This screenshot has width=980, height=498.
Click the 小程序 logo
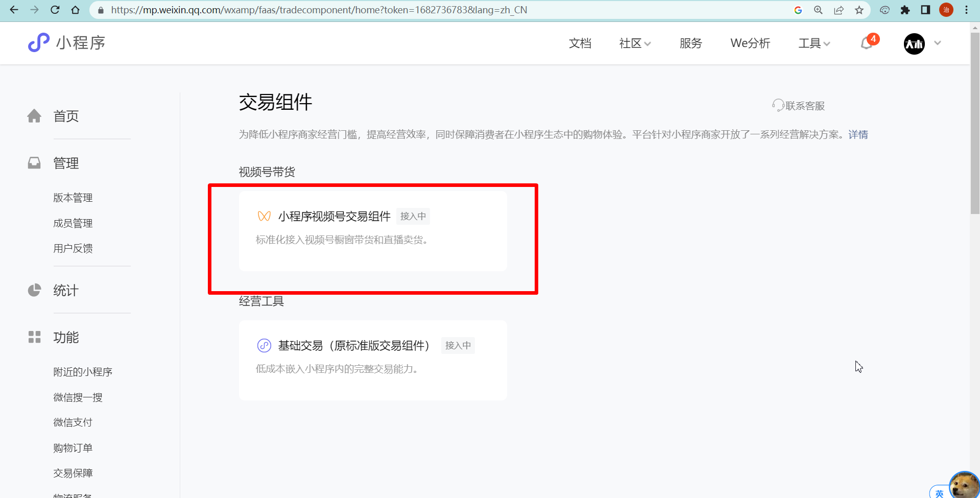point(66,43)
